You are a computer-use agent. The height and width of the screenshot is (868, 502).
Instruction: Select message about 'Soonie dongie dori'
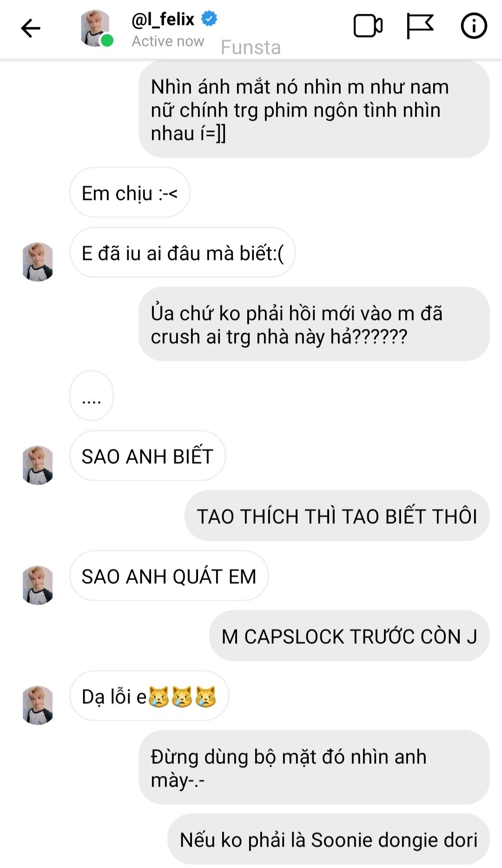329,839
